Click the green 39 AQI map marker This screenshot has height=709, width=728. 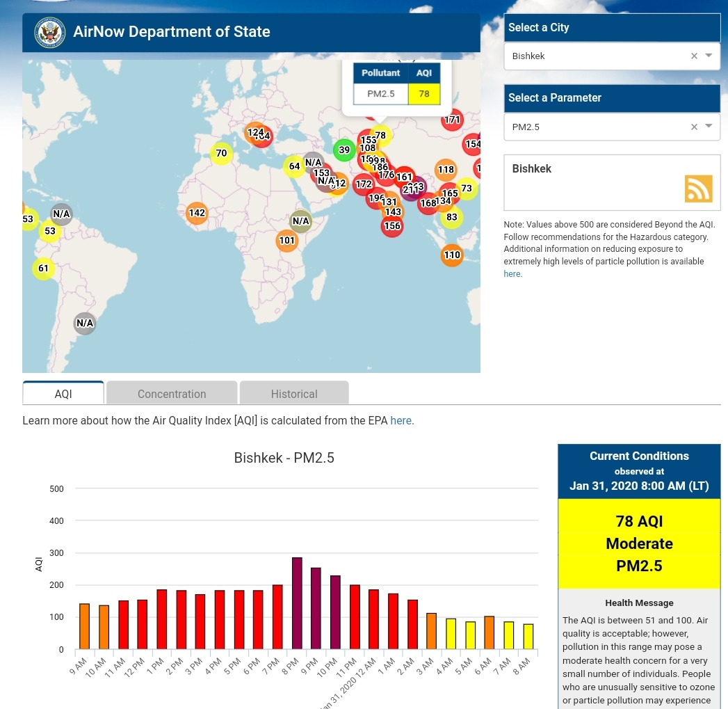(344, 150)
